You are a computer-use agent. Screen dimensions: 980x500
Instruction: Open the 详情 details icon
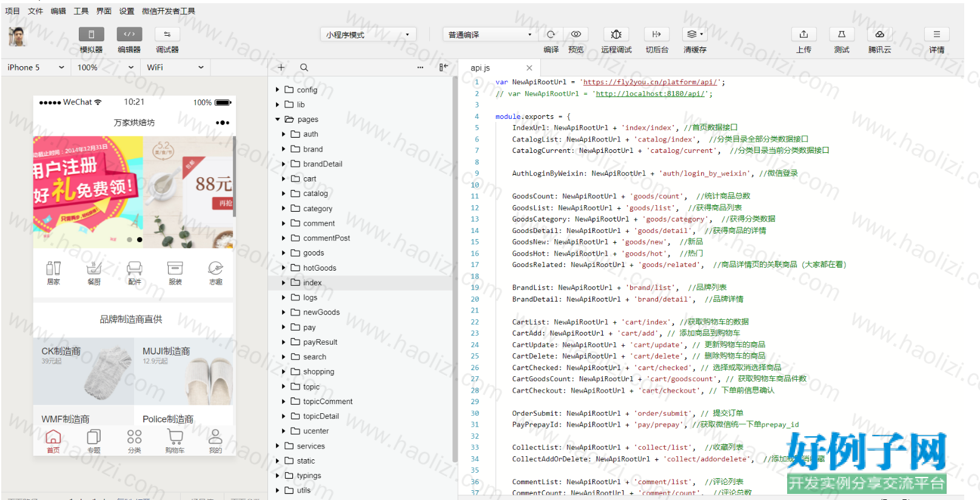(937, 35)
